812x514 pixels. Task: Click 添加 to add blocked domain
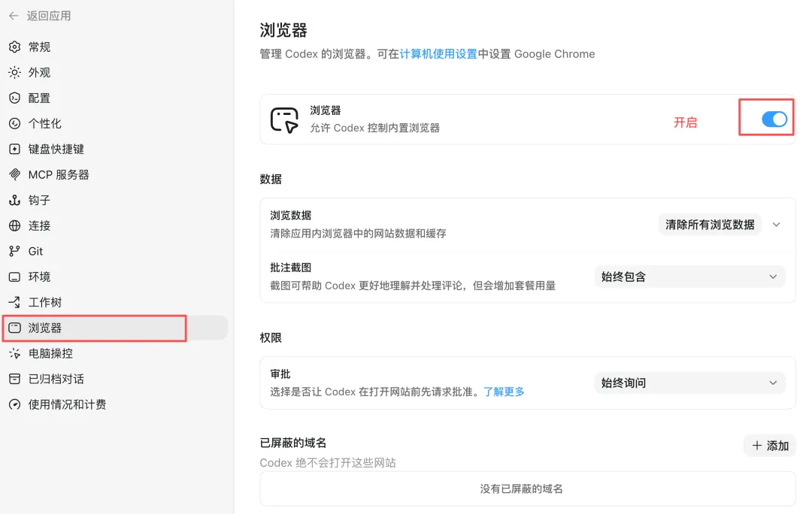pos(770,446)
